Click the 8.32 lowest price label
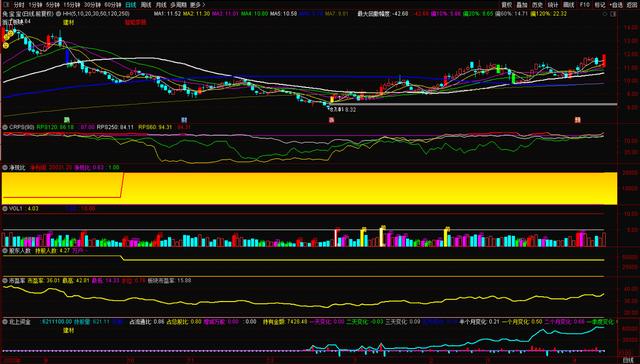 tap(350, 110)
